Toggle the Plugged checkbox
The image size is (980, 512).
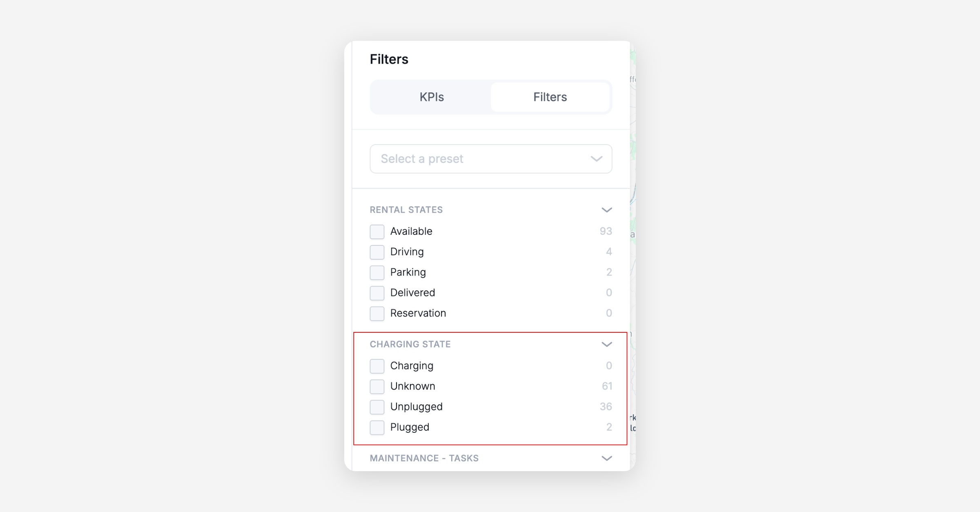377,427
